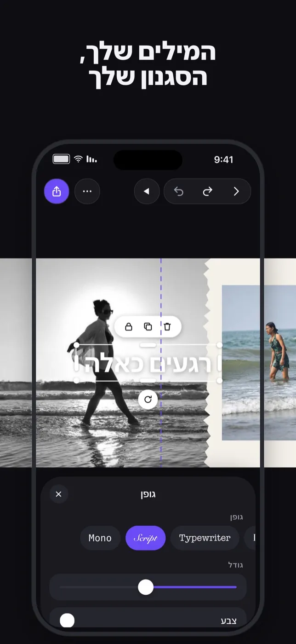Lock the selected text element

point(129,327)
